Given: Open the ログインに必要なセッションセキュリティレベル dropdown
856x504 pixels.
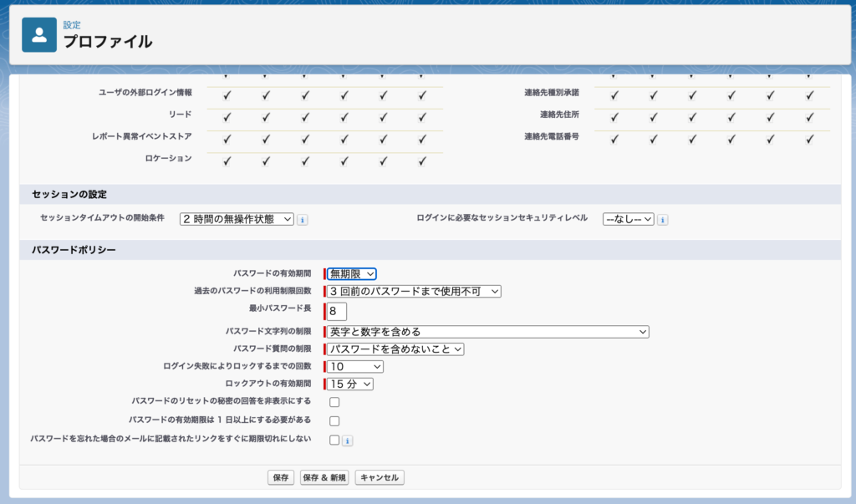Looking at the screenshot, I should [x=627, y=219].
